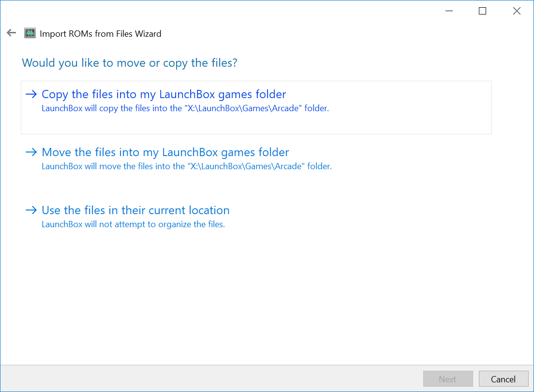Choose Copy the files into my LaunchBox games folder
Screen dimensions: 534x392
(256, 107)
